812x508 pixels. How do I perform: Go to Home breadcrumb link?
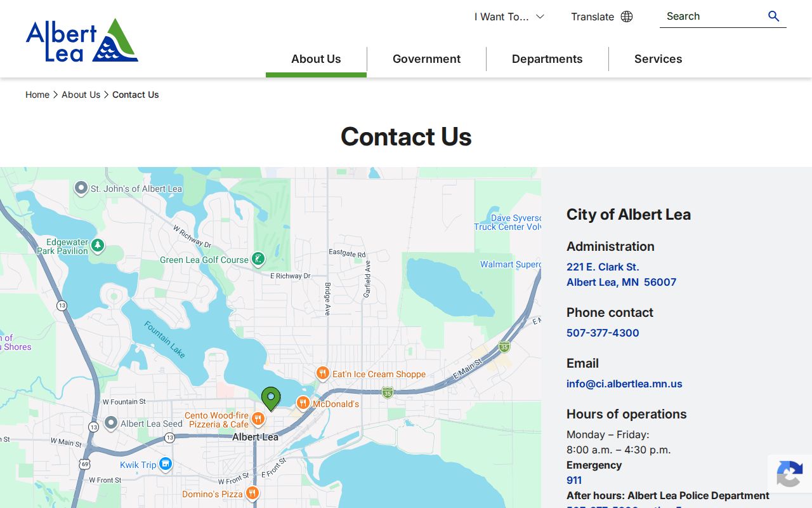click(x=37, y=95)
